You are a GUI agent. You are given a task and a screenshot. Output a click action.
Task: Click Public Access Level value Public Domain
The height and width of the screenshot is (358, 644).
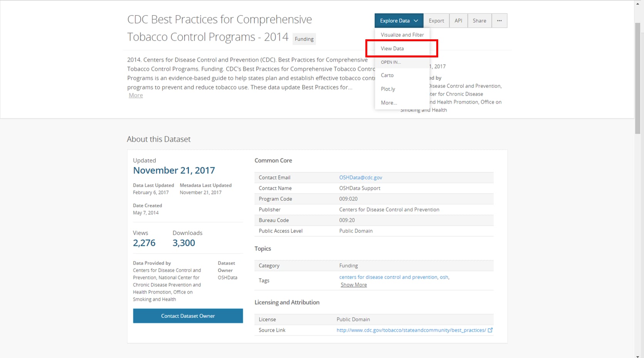click(x=356, y=231)
